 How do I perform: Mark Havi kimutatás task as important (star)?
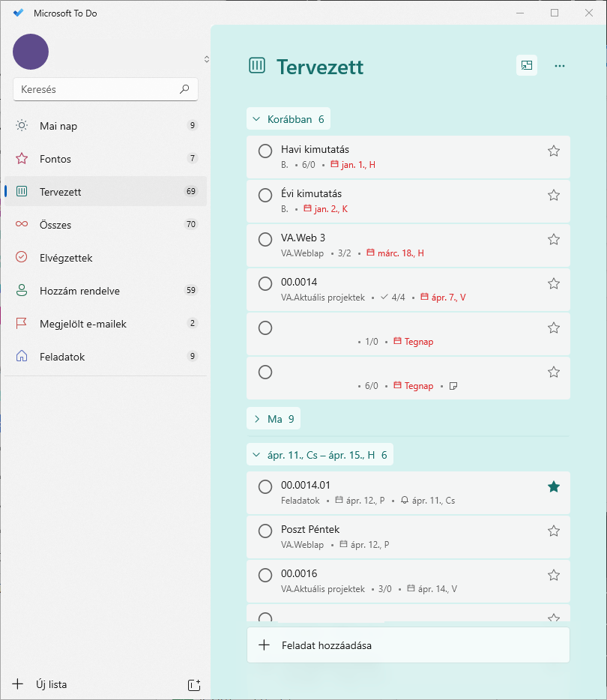click(x=554, y=151)
